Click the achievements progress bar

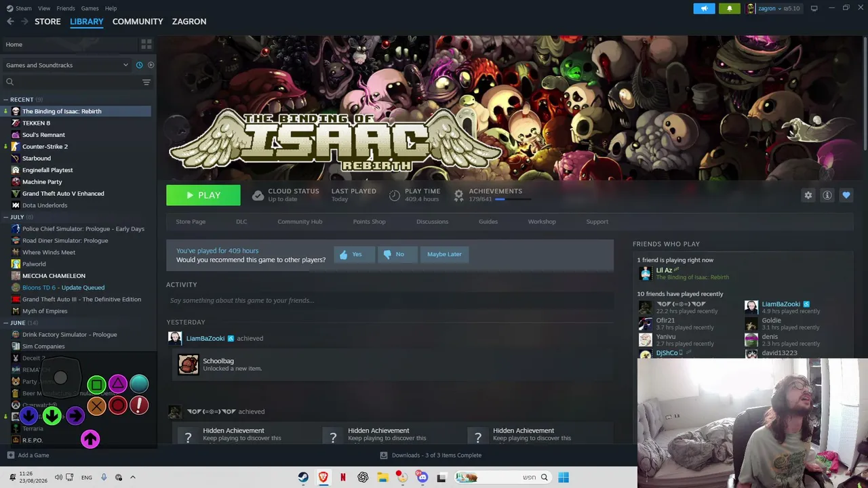[x=513, y=200]
